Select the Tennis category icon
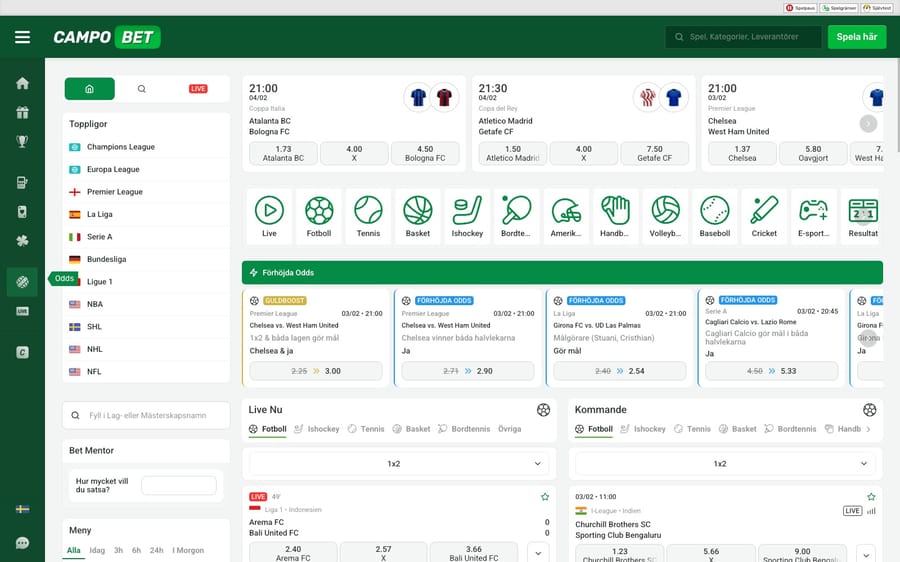Image resolution: width=900 pixels, height=562 pixels. pyautogui.click(x=368, y=216)
